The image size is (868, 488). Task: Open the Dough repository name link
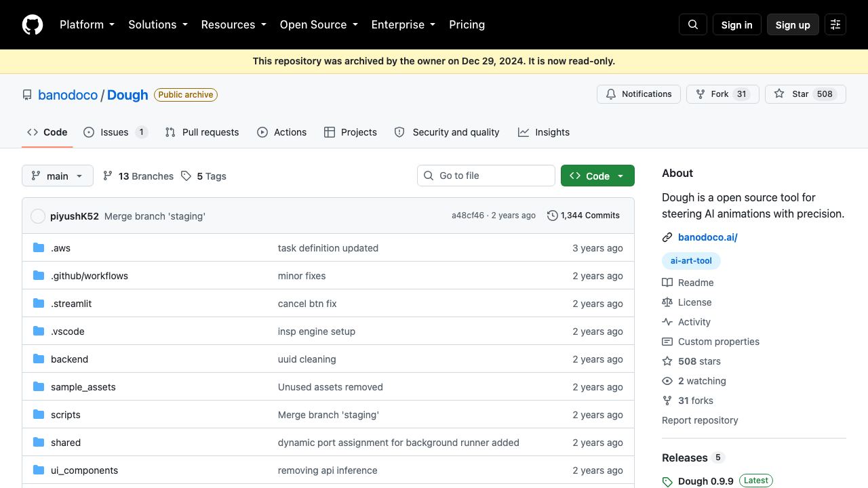point(127,95)
